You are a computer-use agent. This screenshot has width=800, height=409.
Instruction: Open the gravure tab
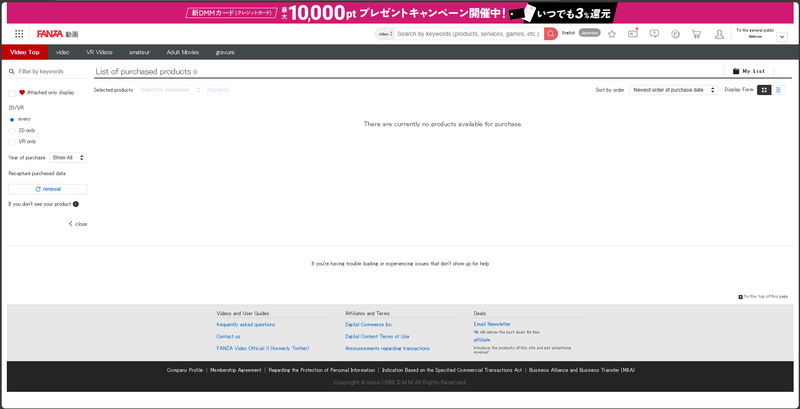[x=225, y=52]
